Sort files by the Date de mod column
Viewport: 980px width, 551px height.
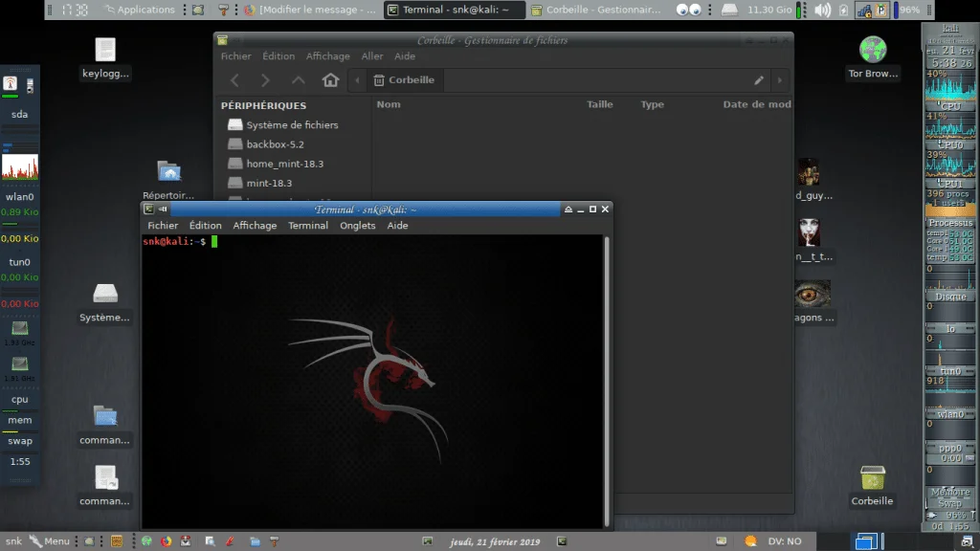756,104
